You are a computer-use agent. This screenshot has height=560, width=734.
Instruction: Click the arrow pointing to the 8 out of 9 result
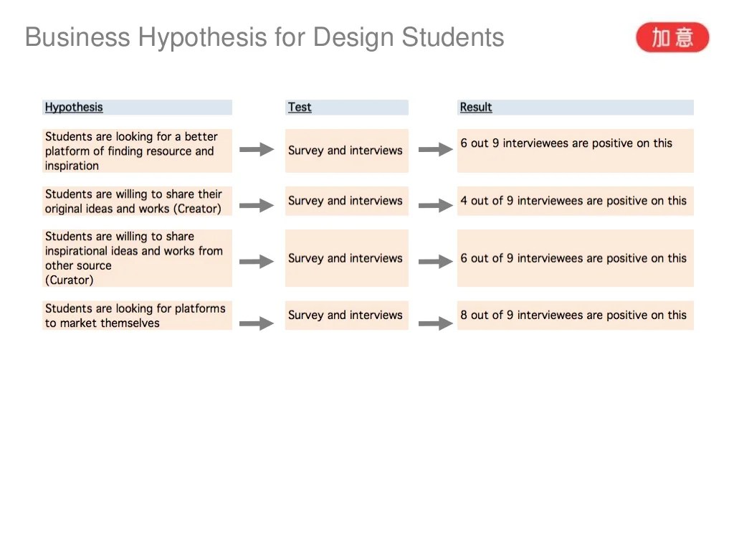435,323
